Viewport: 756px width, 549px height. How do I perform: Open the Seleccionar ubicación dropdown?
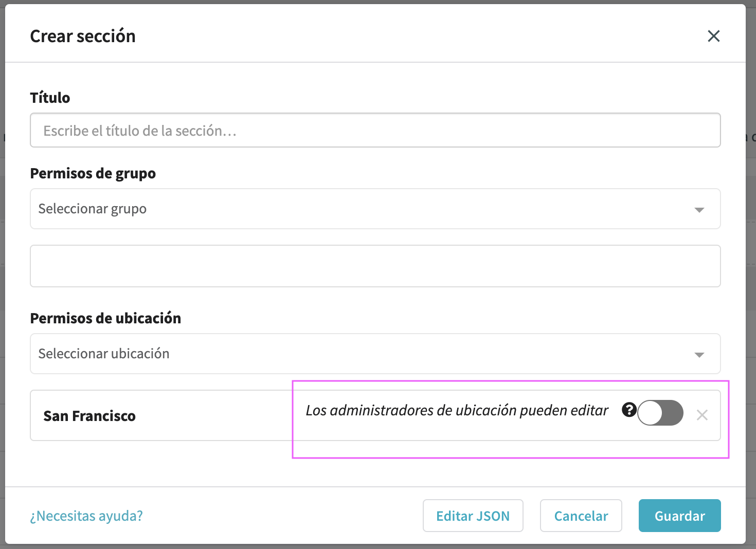[x=375, y=354]
